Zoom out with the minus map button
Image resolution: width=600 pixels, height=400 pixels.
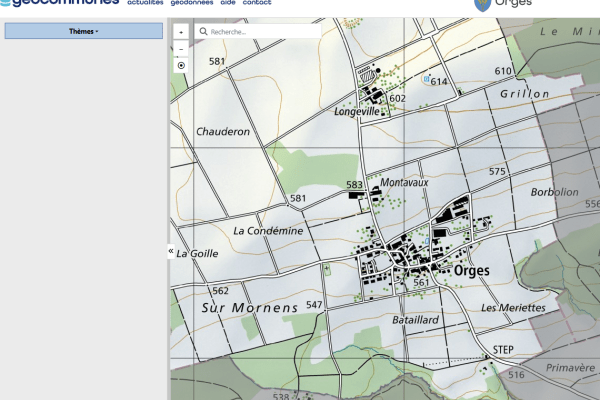(181, 49)
